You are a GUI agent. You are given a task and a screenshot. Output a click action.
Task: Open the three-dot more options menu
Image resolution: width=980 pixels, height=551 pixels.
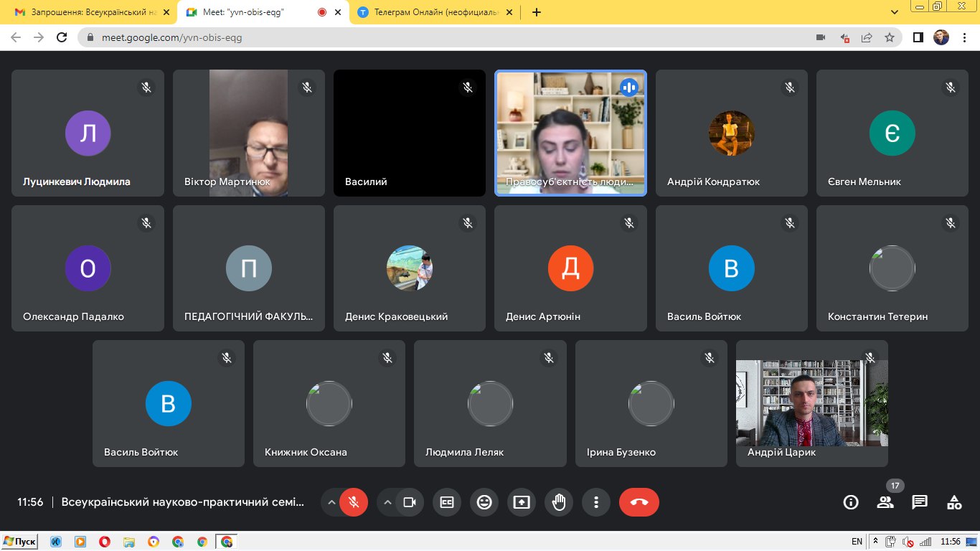pos(596,502)
